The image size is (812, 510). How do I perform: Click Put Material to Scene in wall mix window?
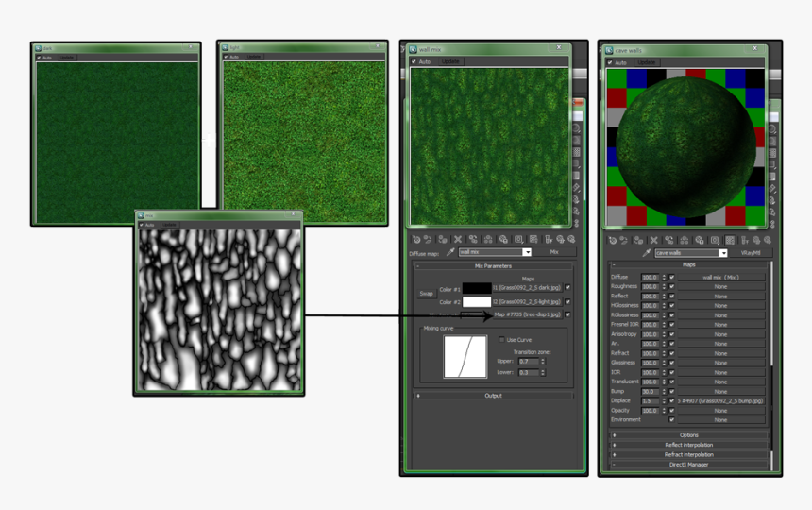pos(428,239)
